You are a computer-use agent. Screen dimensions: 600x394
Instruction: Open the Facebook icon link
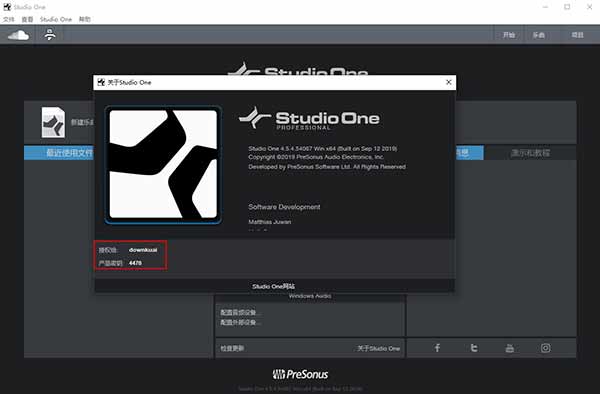click(437, 348)
